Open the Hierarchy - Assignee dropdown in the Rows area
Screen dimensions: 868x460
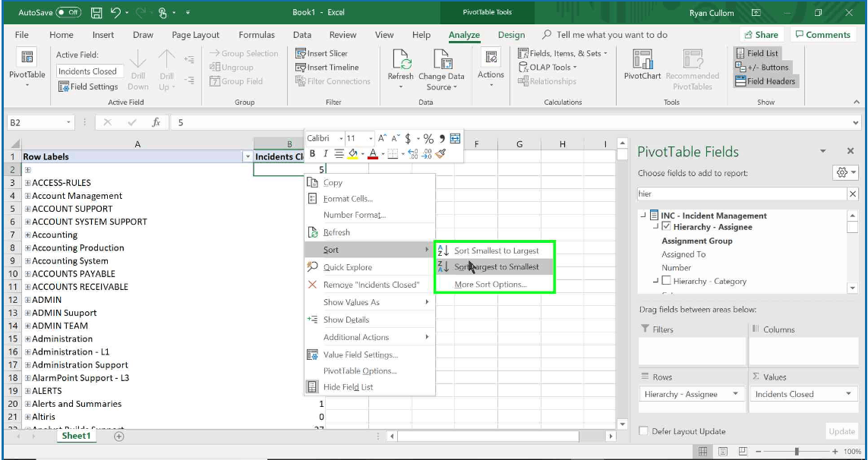point(735,394)
